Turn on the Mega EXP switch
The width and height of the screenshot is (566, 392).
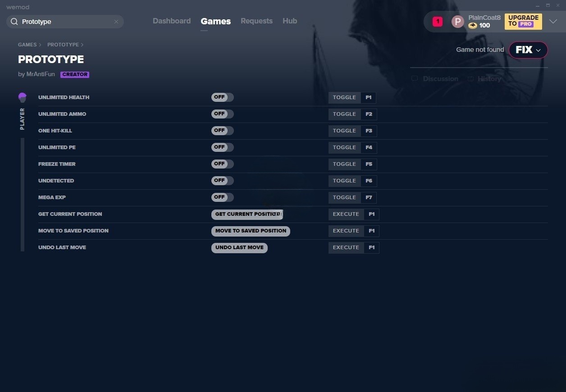pos(223,197)
